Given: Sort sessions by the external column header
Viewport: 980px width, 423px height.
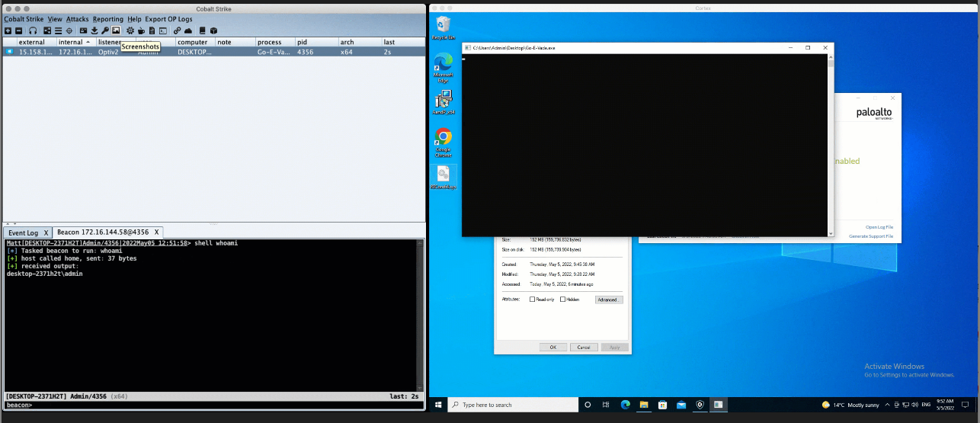Looking at the screenshot, I should tap(36, 42).
